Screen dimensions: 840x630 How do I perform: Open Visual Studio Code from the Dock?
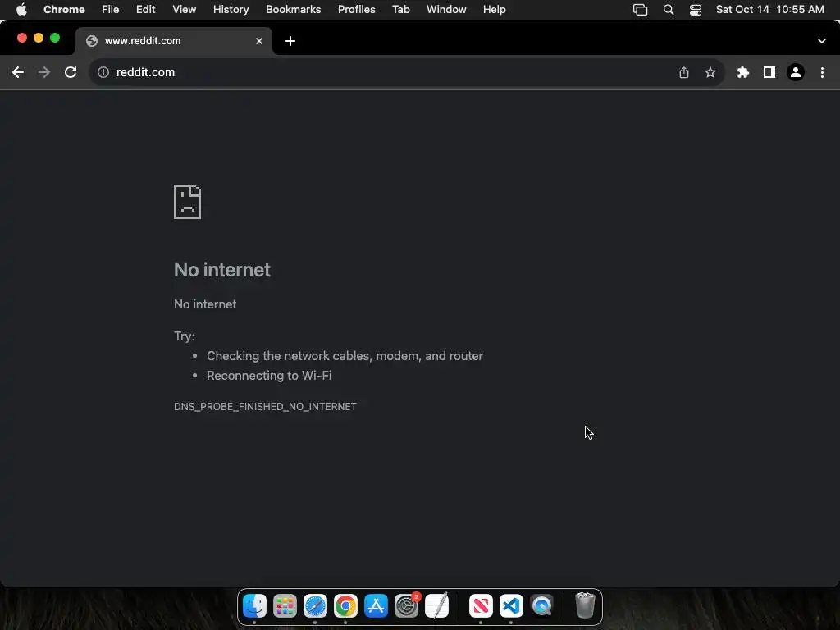(511, 606)
